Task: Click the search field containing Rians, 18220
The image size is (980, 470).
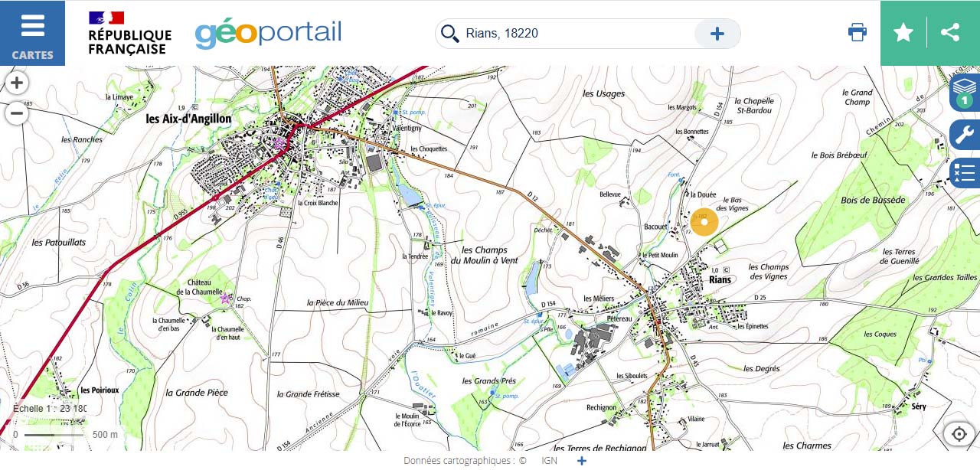Action: pyautogui.click(x=574, y=34)
